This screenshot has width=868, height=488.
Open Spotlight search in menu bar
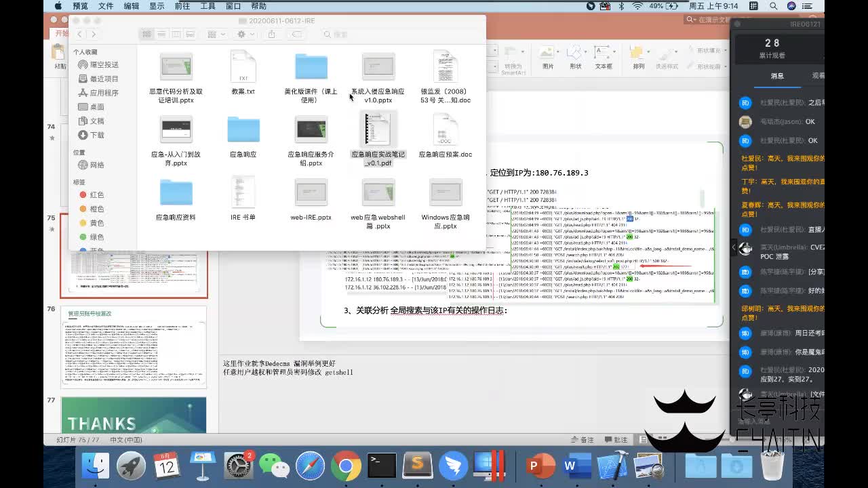click(774, 5)
